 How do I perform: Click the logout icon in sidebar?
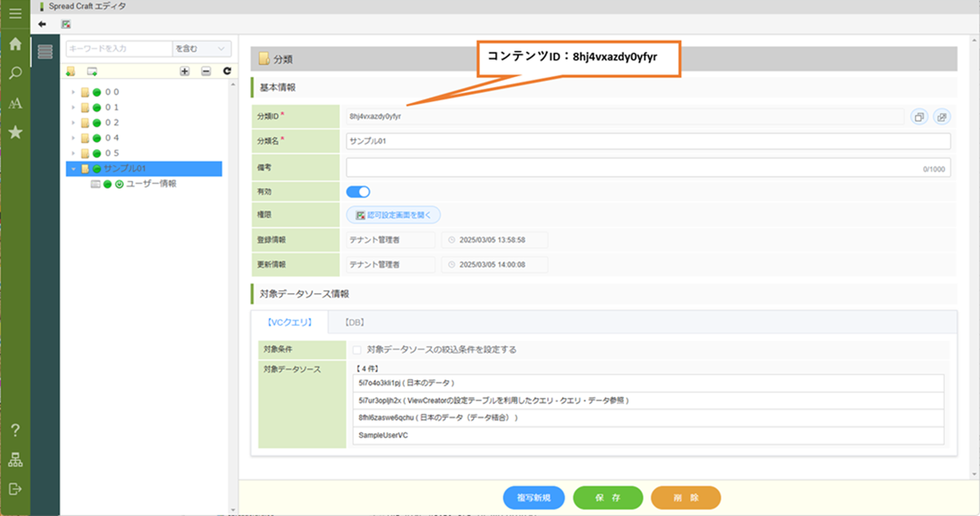[x=15, y=489]
